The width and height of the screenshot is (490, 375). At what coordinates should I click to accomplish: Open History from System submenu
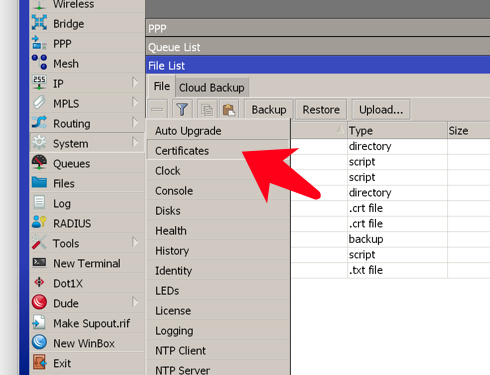click(218, 251)
